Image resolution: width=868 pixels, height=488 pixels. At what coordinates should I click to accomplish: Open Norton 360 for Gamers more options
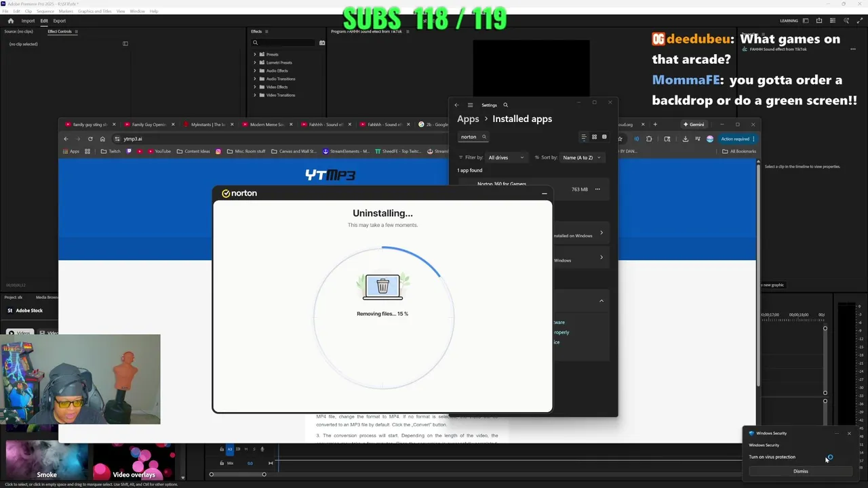point(597,189)
